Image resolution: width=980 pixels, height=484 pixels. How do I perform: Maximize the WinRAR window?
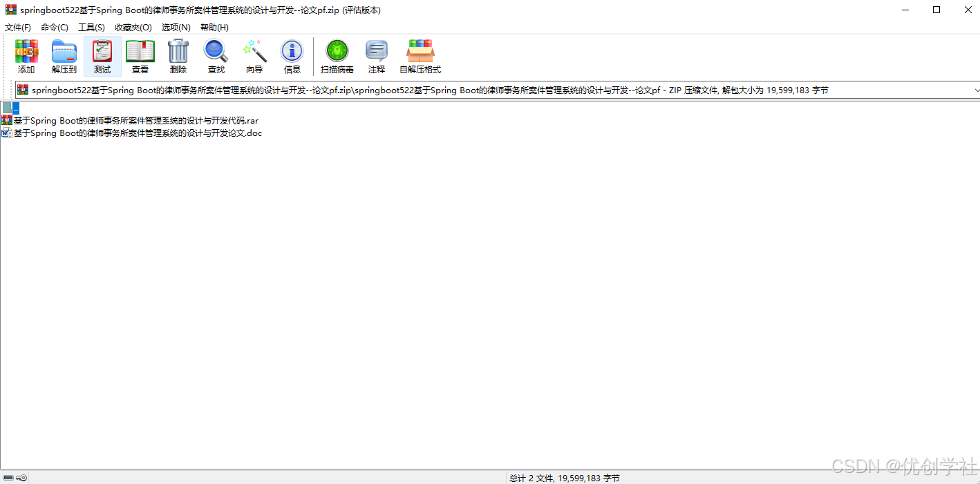coord(936,10)
